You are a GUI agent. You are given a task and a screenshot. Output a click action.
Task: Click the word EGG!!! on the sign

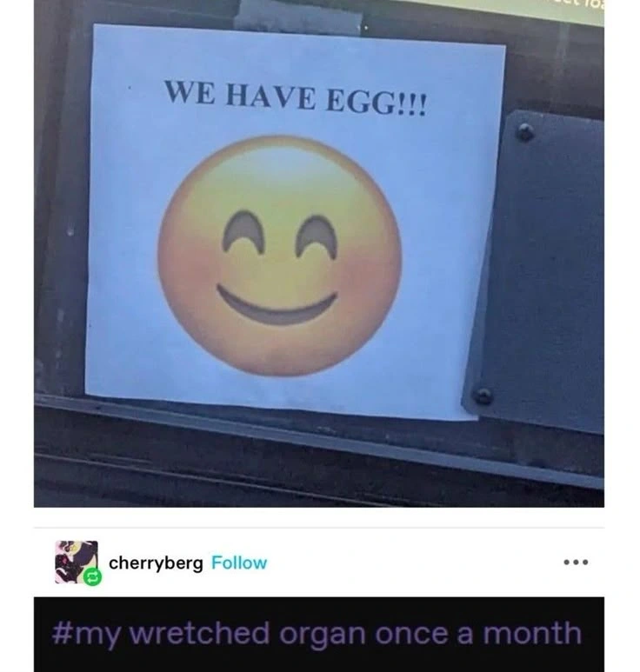coord(377,103)
